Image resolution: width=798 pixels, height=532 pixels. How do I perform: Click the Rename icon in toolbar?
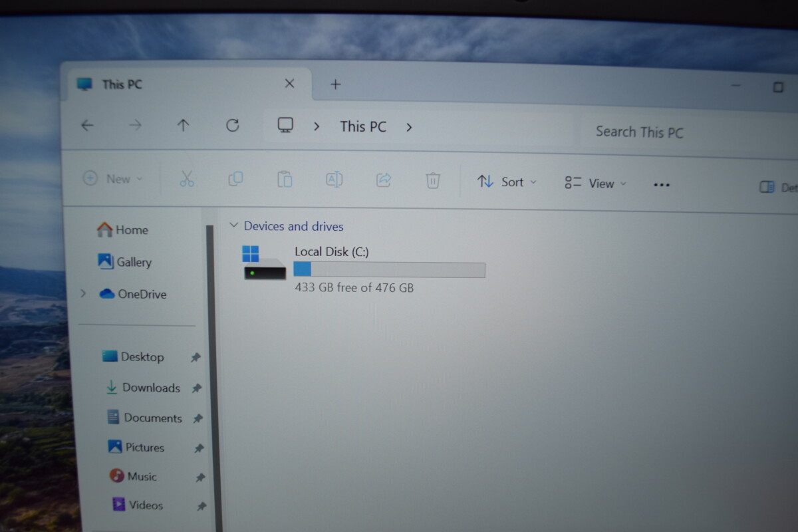click(x=334, y=180)
